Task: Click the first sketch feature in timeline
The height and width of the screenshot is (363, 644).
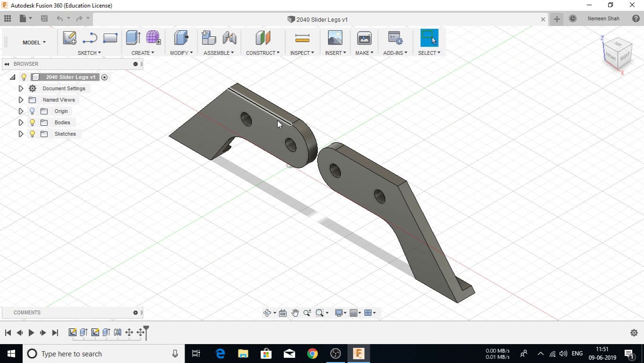Action: tap(73, 332)
